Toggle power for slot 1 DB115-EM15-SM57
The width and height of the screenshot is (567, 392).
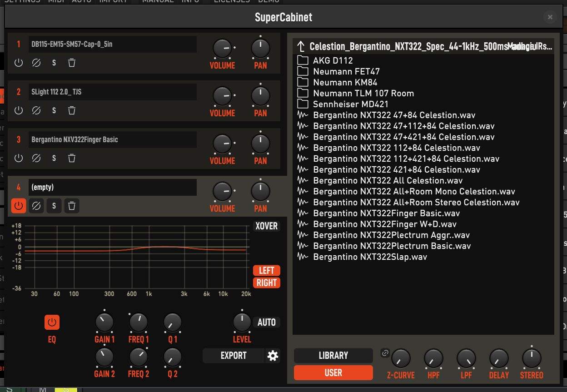point(19,63)
